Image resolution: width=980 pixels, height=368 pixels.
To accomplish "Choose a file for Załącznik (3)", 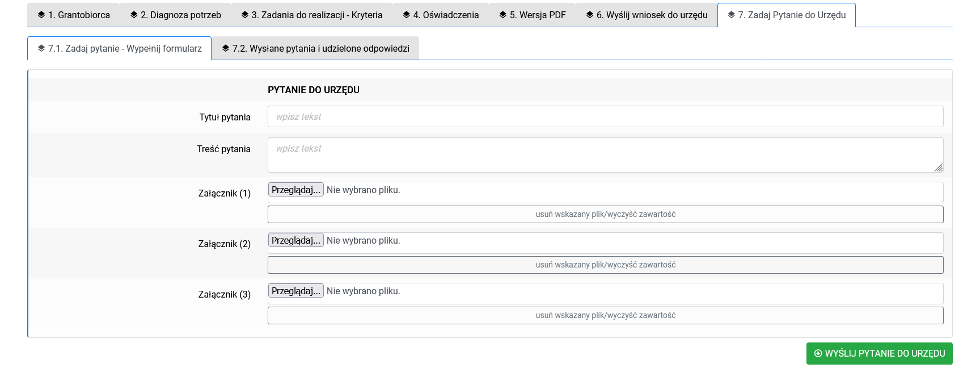I will [295, 291].
